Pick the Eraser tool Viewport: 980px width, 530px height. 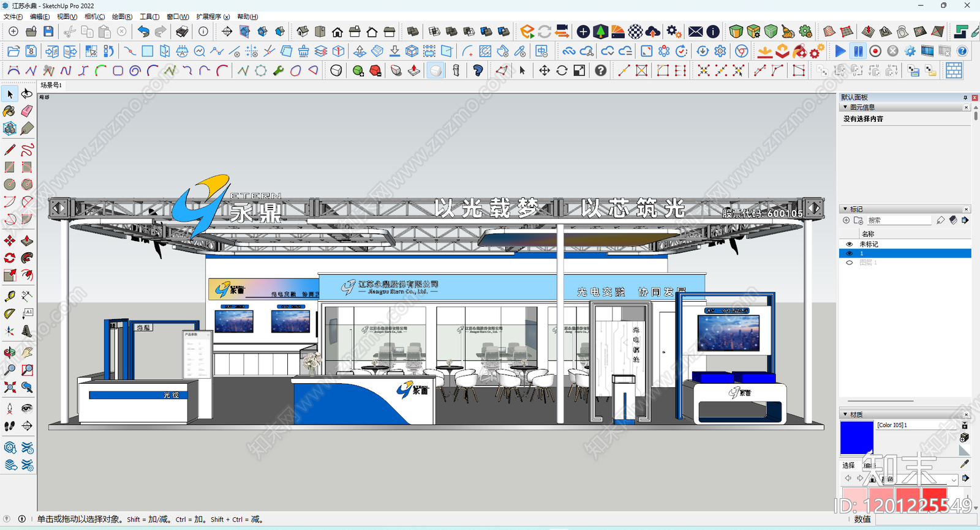27,111
